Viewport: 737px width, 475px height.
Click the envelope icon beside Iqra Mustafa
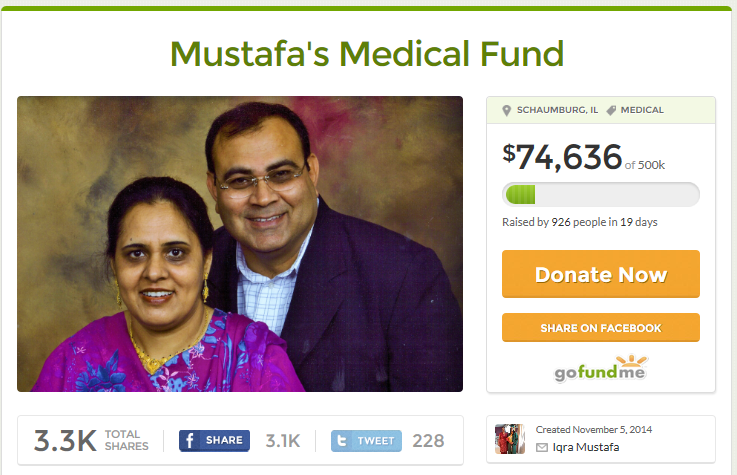point(542,447)
